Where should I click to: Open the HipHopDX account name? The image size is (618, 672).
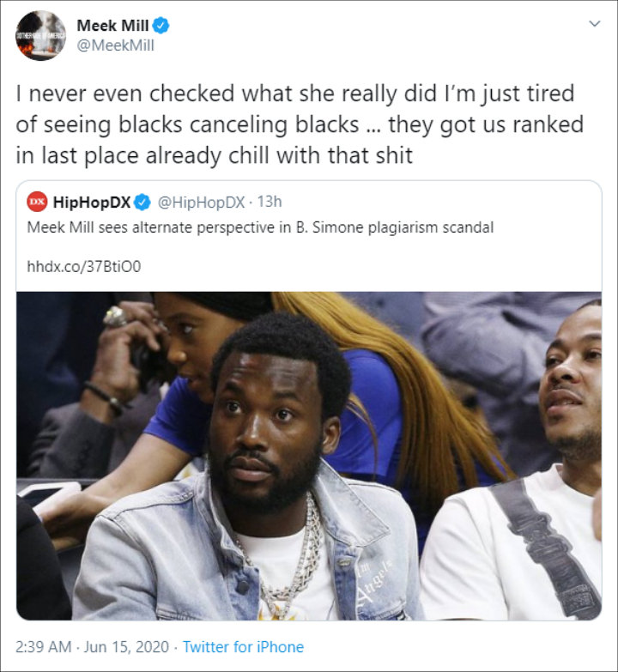coord(92,203)
